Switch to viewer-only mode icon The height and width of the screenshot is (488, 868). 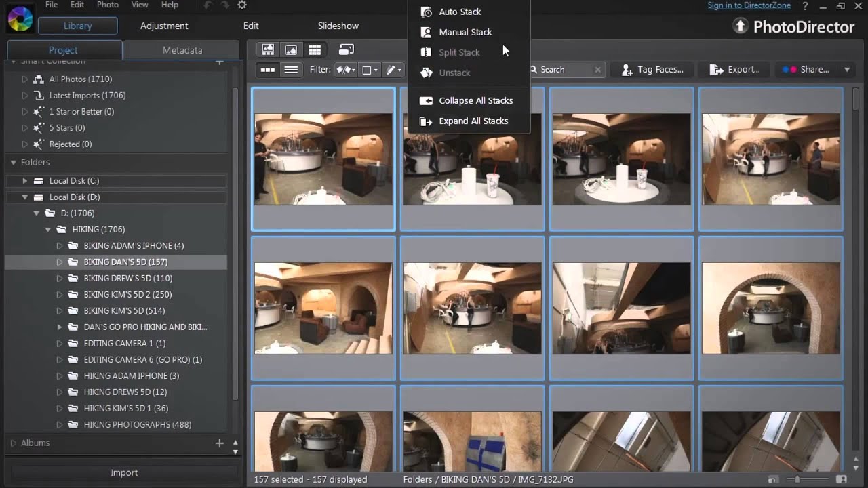coord(291,49)
